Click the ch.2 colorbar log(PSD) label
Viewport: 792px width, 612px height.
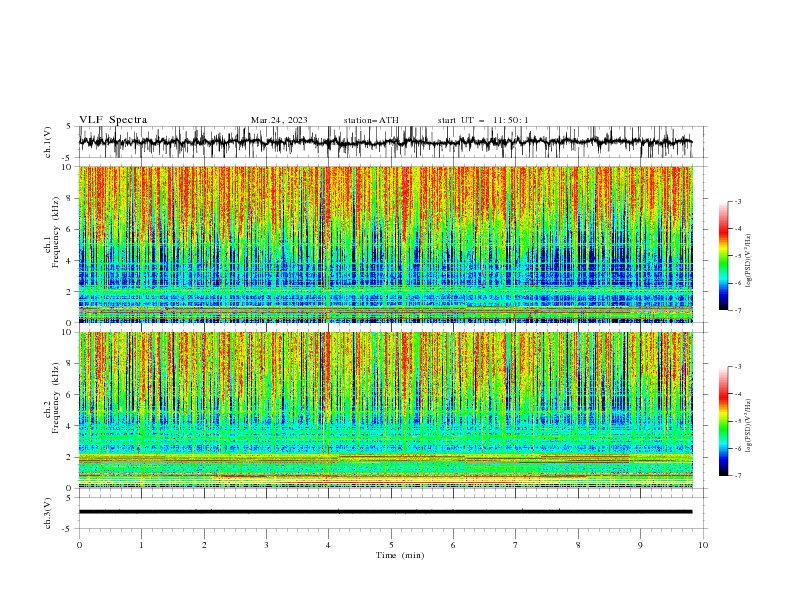click(x=749, y=426)
